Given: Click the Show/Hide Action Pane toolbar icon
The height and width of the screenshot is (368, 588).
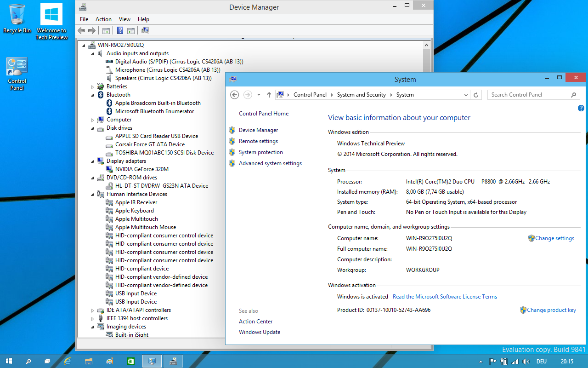Looking at the screenshot, I should [131, 30].
